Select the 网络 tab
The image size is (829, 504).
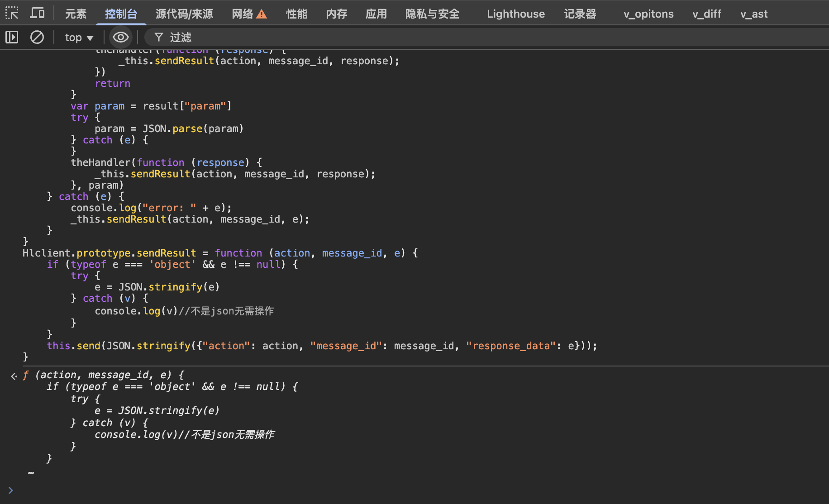click(x=243, y=14)
